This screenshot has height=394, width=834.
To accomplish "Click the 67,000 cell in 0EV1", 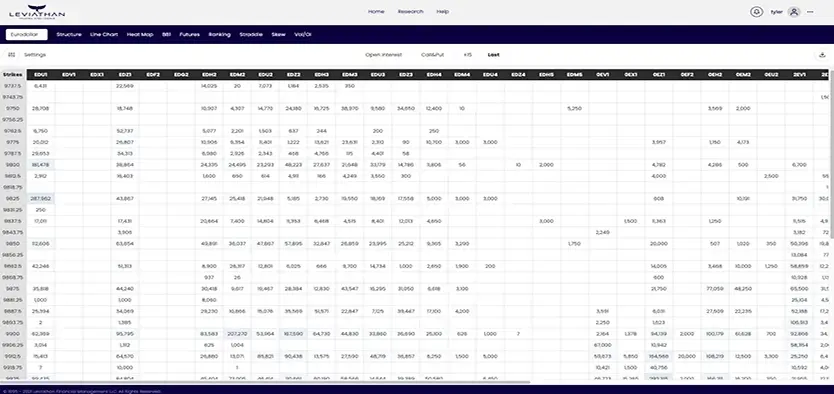I will (603, 345).
